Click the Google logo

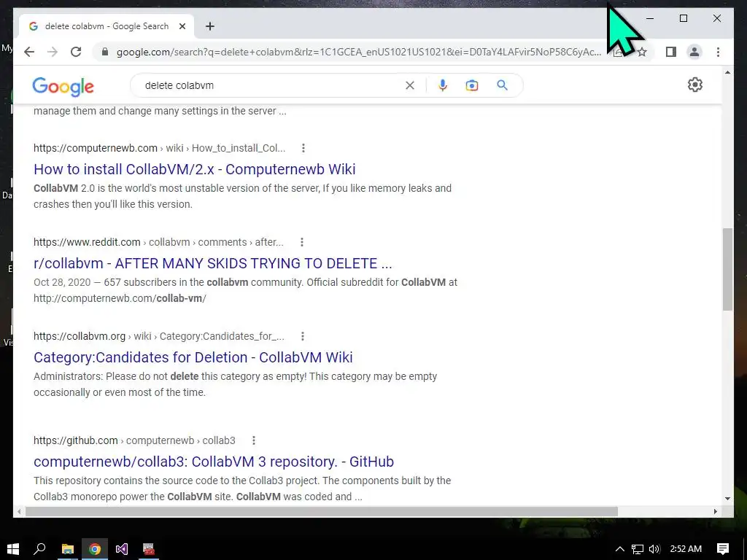coord(63,87)
